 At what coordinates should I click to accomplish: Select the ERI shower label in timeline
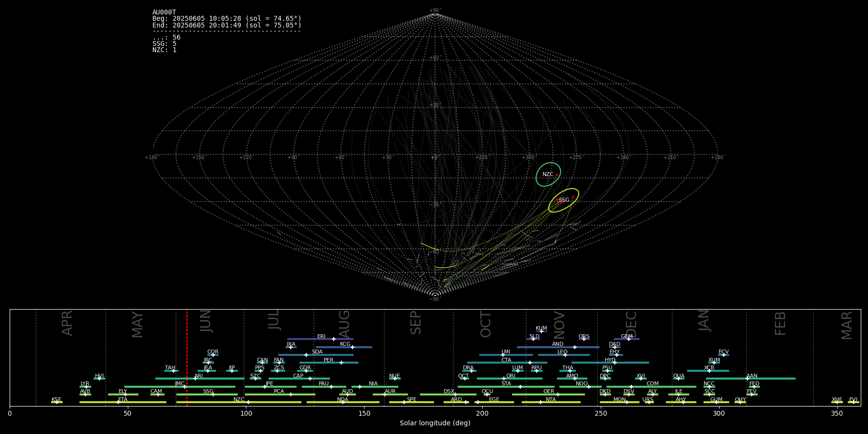coord(321,337)
